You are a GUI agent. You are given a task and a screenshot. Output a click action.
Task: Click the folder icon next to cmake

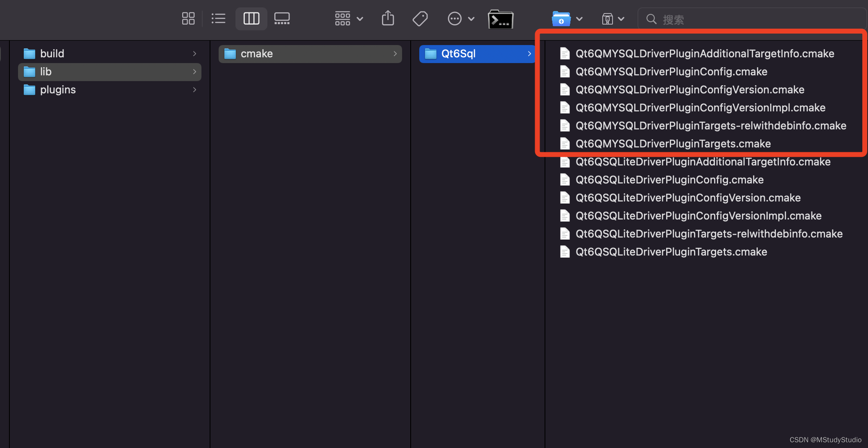[x=230, y=54]
